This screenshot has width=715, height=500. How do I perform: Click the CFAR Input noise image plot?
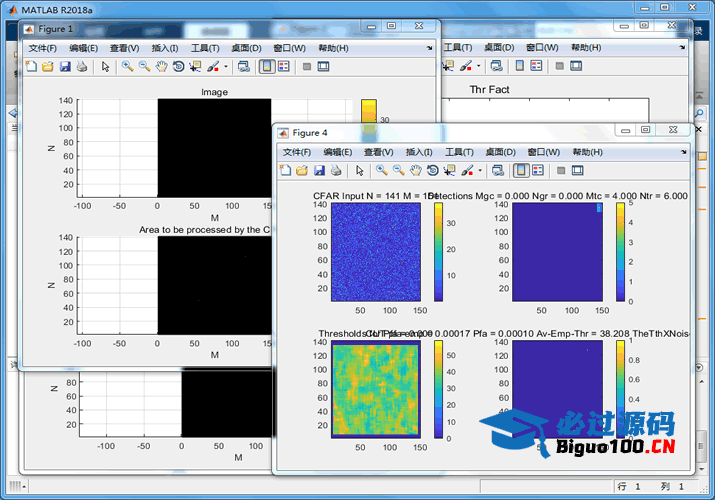coord(376,252)
